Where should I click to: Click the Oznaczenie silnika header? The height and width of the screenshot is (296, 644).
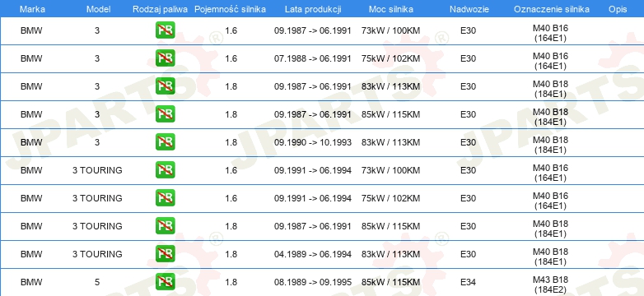click(x=552, y=9)
